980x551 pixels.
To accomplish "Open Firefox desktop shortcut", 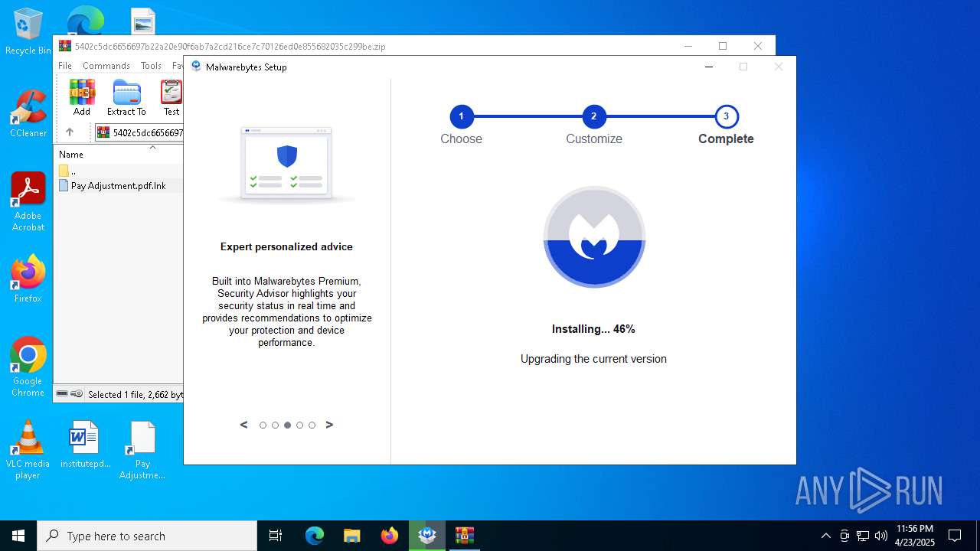I will [x=28, y=279].
